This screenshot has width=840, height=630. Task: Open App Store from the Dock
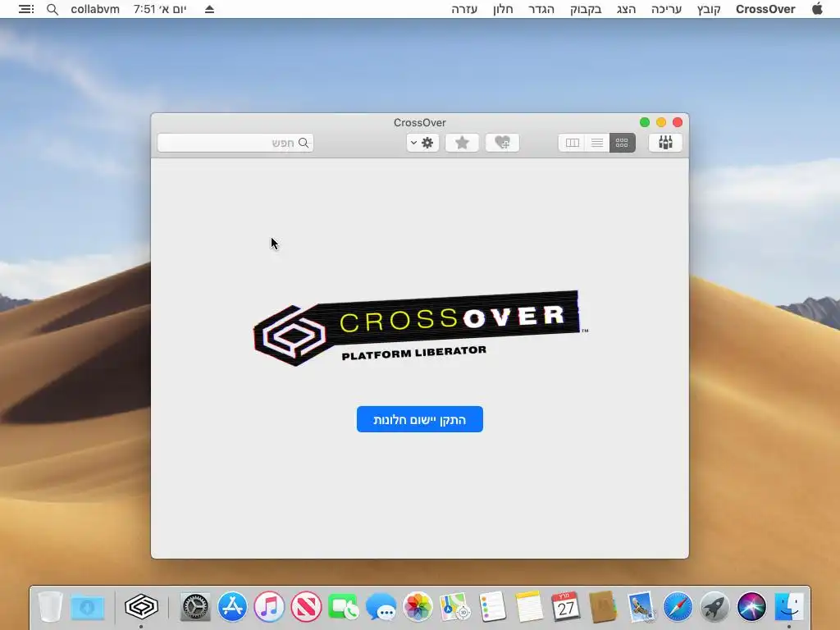click(x=232, y=607)
